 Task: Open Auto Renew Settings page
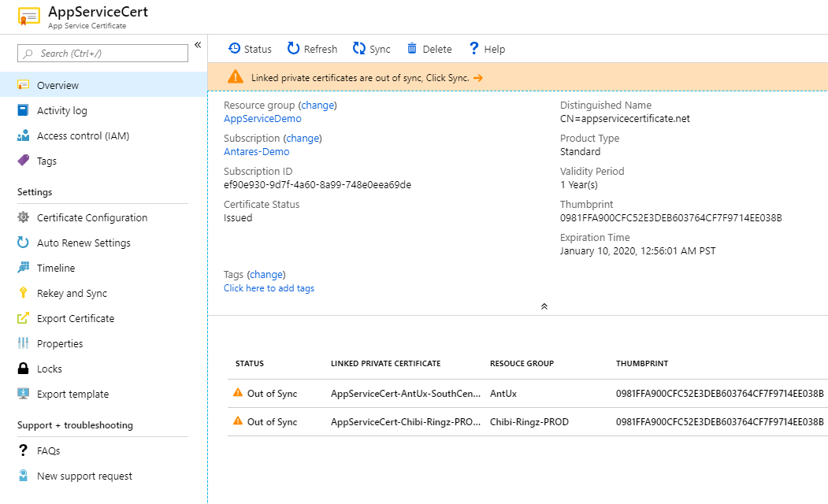point(84,243)
